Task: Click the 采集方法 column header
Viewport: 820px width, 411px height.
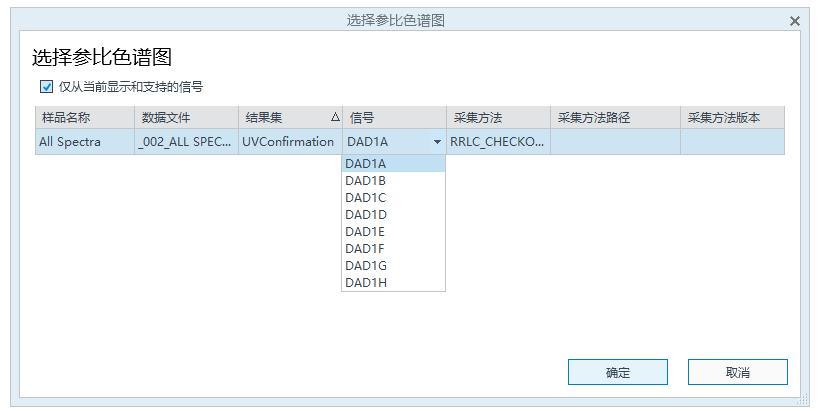Action: click(498, 118)
